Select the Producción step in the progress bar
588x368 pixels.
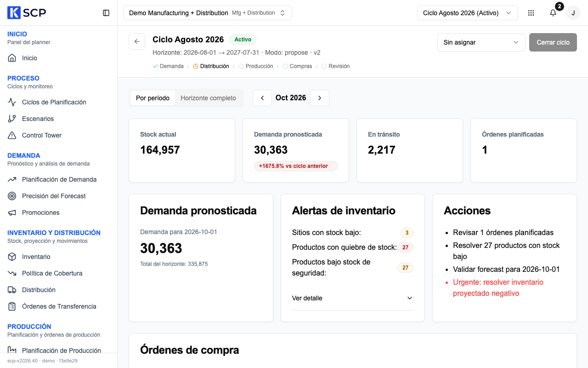(x=256, y=66)
